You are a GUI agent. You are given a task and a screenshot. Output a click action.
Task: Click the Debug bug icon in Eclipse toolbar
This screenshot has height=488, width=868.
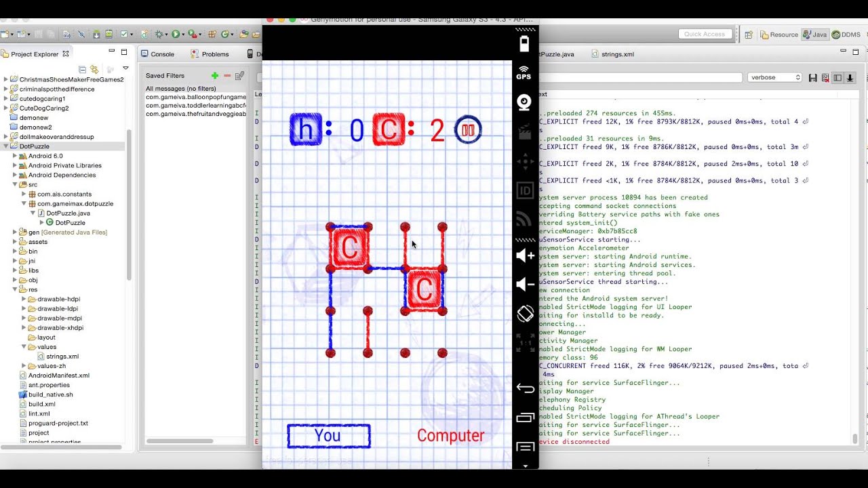159,34
